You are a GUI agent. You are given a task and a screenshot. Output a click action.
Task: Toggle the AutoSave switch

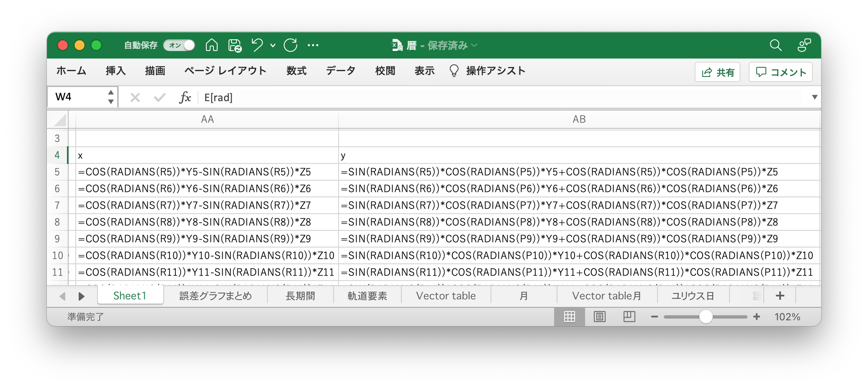(179, 45)
